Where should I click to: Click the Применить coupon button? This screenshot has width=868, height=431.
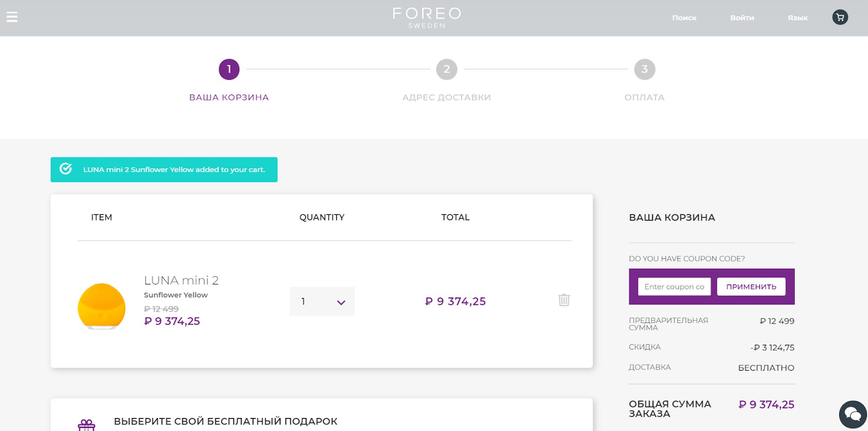(x=751, y=287)
